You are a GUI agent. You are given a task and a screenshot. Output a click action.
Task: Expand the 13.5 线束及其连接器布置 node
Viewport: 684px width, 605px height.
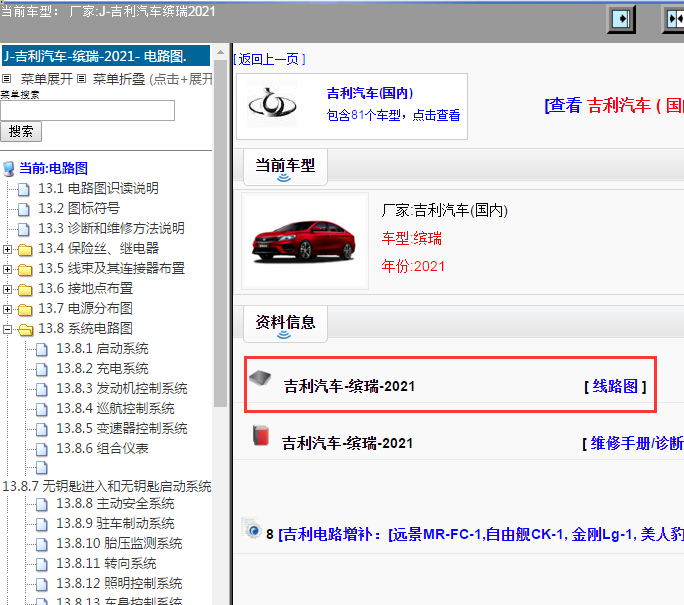pyautogui.click(x=7, y=270)
